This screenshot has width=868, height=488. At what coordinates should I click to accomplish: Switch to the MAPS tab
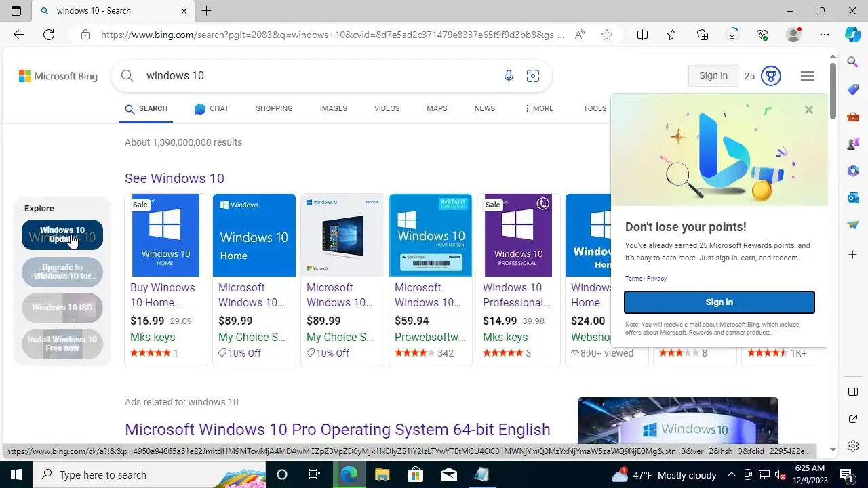coord(437,108)
